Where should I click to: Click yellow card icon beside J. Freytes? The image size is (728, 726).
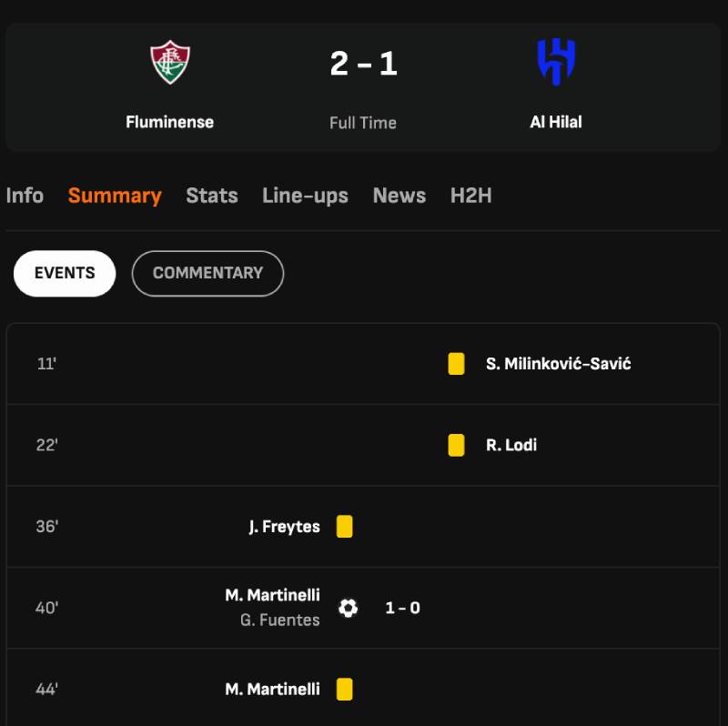[344, 527]
